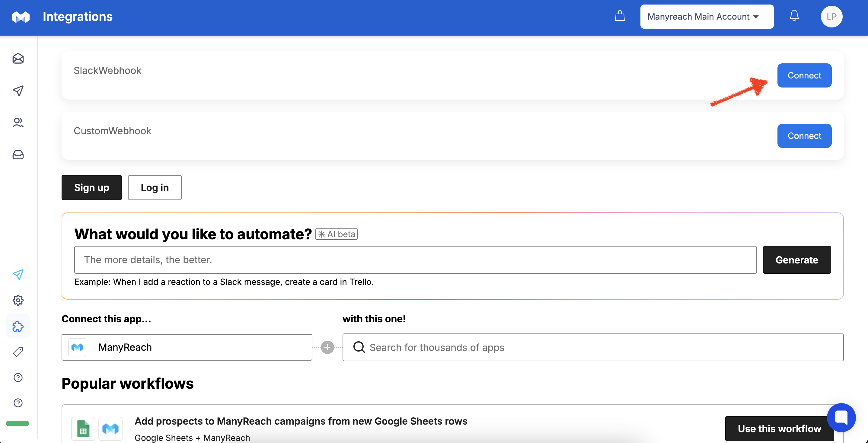Click the Google Sheets workflow icon
Viewport: 868px width, 443px height.
(83, 429)
